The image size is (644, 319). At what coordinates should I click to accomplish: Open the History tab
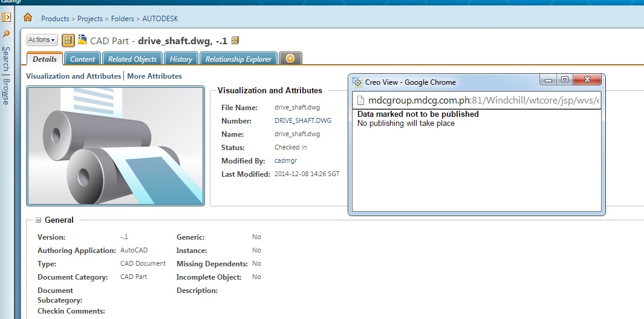pyautogui.click(x=181, y=59)
